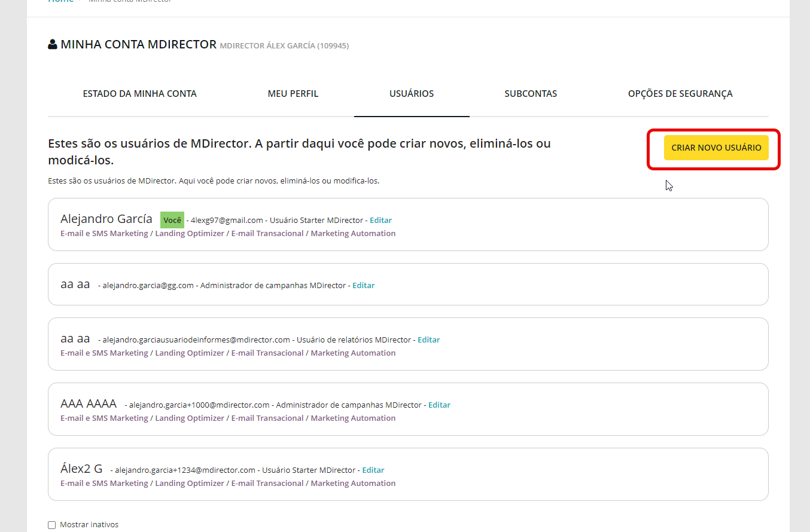
Task: Open the OPÇÕES DE SEGURANÇA tab
Action: pyautogui.click(x=680, y=94)
